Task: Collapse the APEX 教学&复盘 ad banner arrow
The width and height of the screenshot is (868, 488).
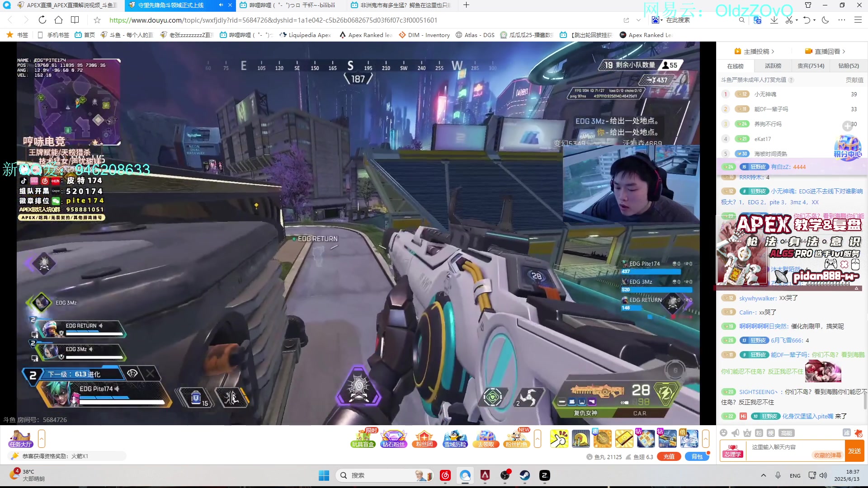Action: pyautogui.click(x=856, y=288)
